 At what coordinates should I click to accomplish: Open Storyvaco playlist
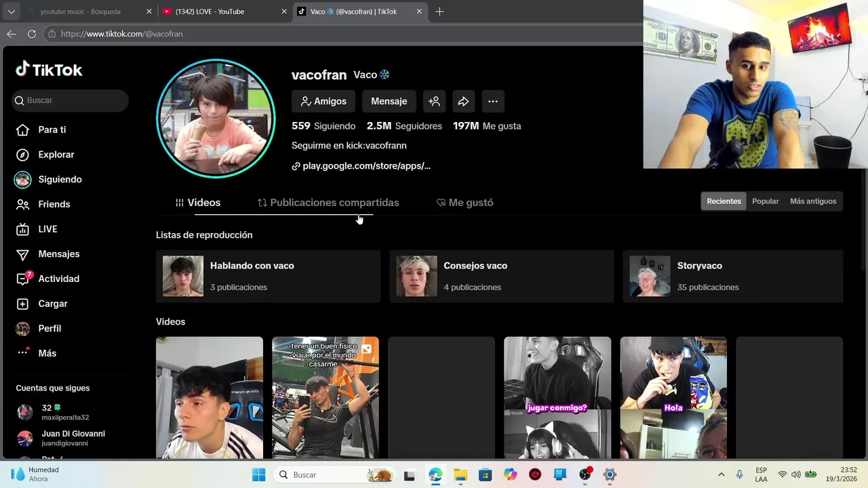point(733,276)
